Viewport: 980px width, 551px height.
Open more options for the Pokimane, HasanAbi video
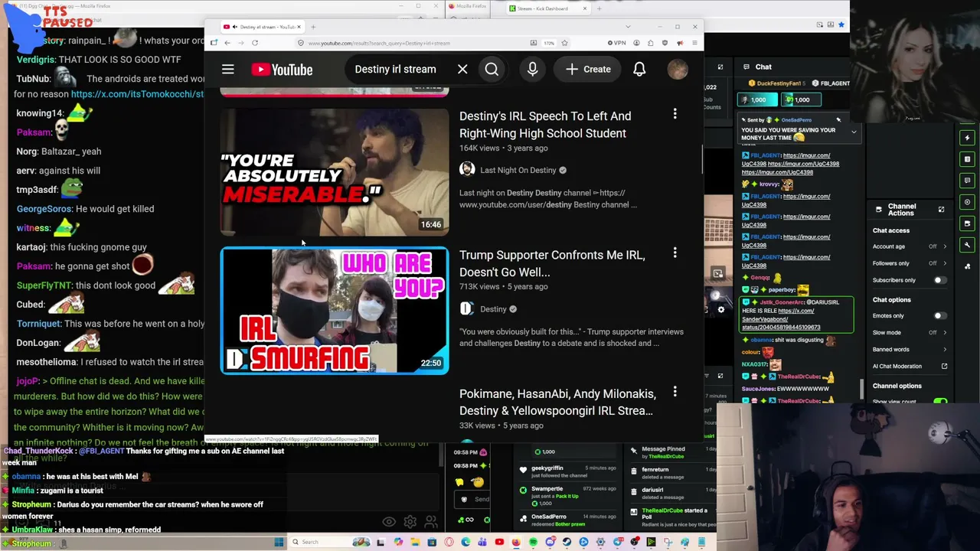[675, 392]
